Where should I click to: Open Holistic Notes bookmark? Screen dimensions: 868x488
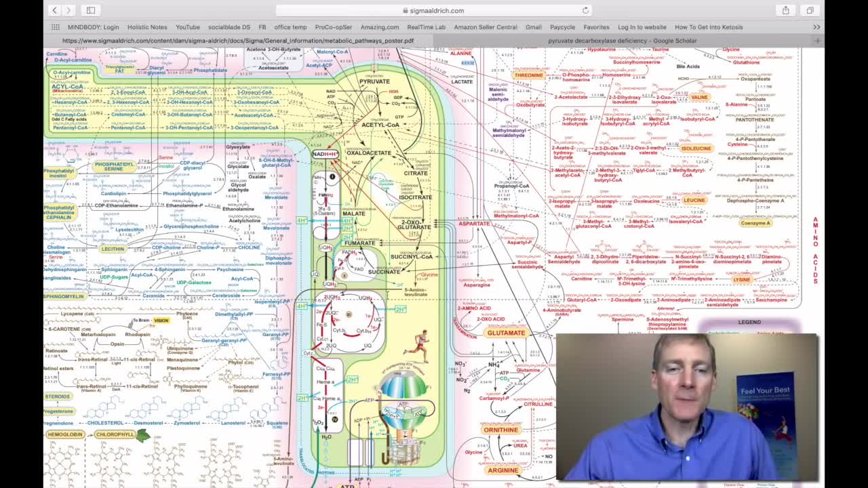147,27
